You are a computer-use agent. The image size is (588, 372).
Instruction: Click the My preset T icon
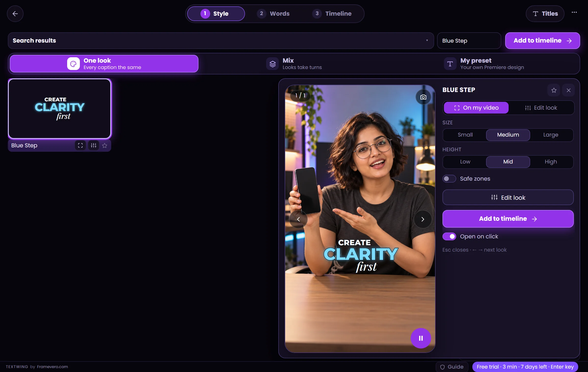450,64
